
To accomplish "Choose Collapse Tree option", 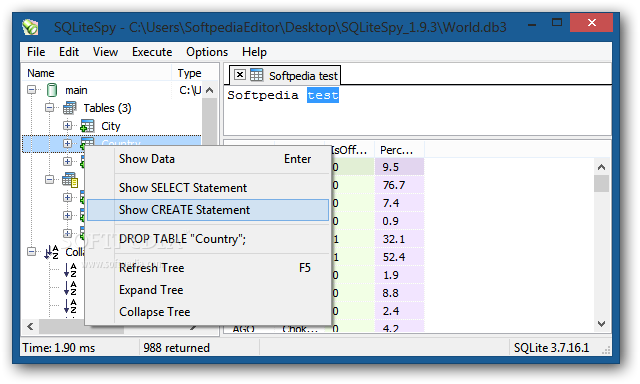I will pyautogui.click(x=208, y=312).
